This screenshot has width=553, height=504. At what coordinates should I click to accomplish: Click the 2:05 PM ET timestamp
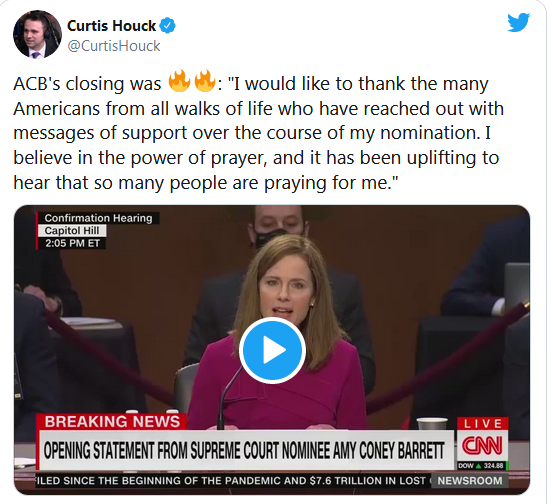(72, 243)
